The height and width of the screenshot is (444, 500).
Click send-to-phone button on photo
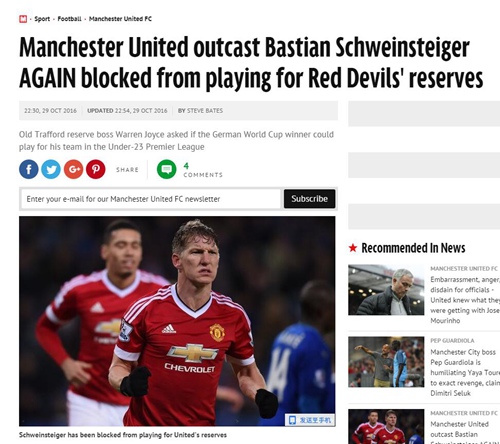click(x=310, y=420)
